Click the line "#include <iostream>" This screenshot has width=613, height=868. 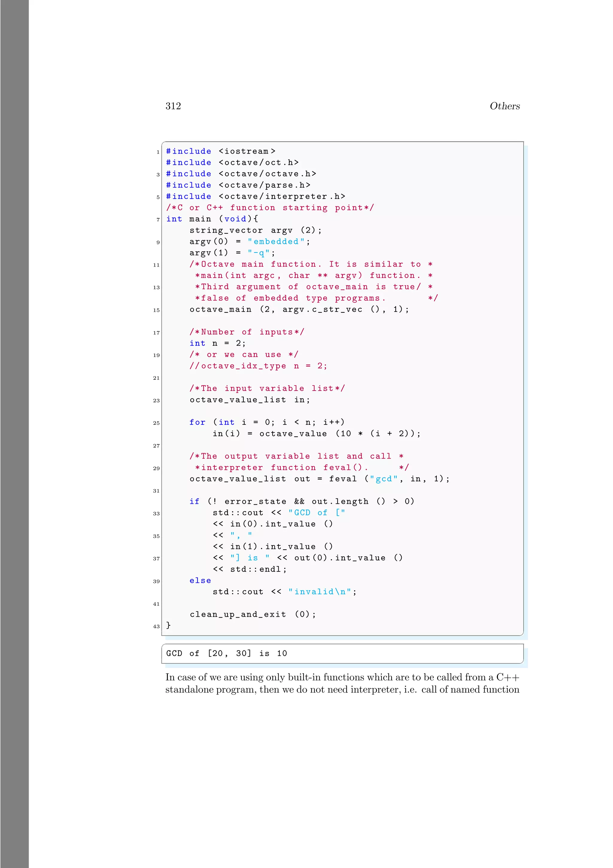point(221,151)
